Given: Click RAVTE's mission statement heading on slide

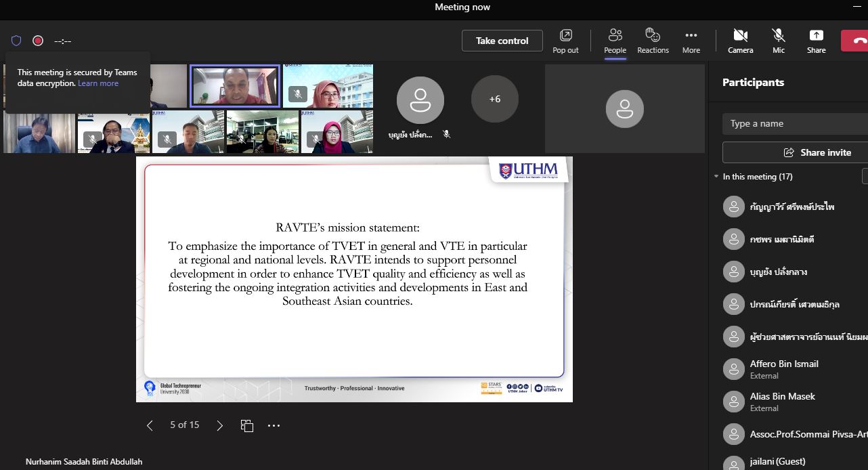Looking at the screenshot, I should click(x=347, y=228).
